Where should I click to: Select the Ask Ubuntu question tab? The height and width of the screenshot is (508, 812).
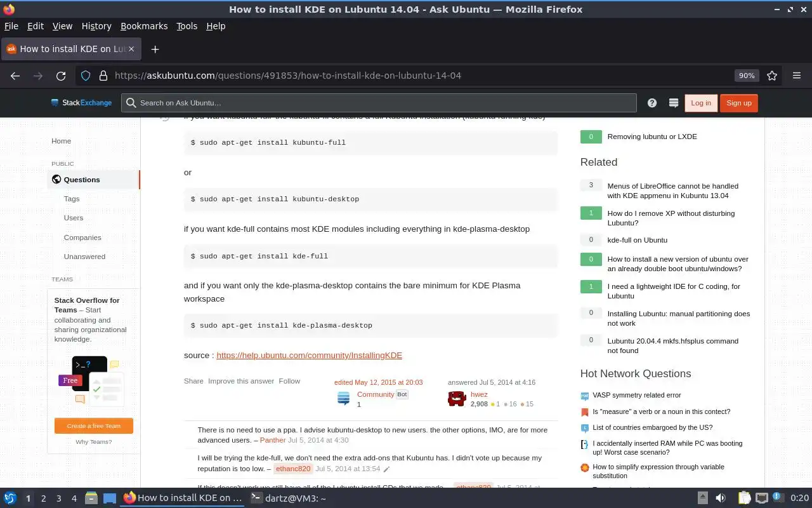pos(70,49)
